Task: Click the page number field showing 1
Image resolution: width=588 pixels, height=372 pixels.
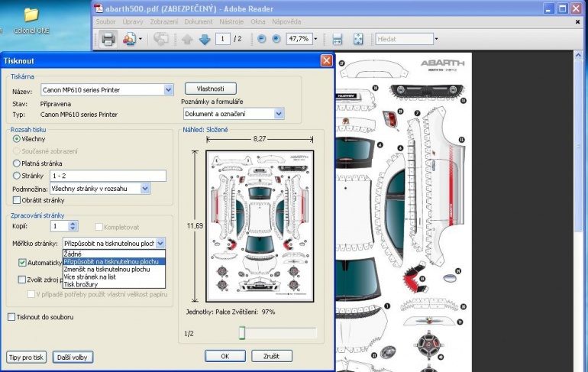Action: point(223,39)
